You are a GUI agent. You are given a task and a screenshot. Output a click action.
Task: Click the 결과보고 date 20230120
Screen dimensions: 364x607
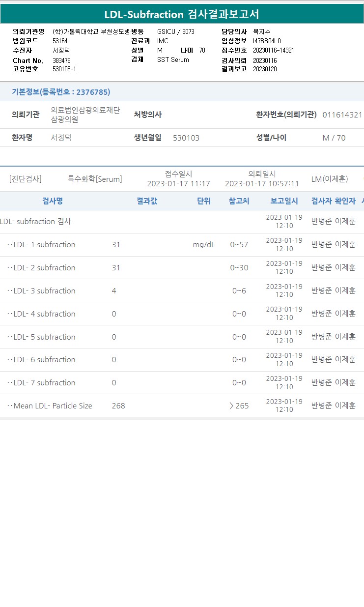point(265,69)
